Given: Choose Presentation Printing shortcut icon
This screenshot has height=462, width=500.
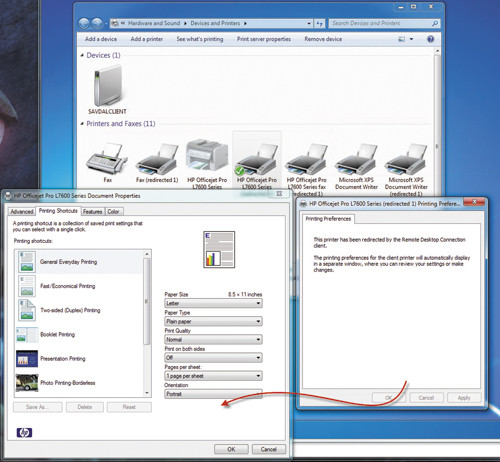Looking at the screenshot, I should 27,359.
